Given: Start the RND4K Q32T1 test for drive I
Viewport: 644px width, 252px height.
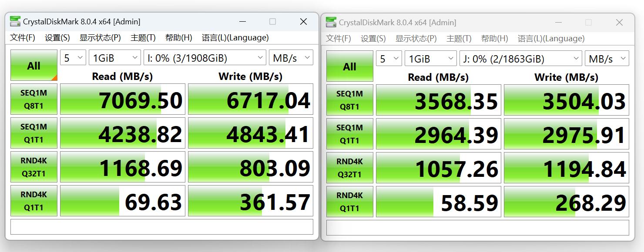Looking at the screenshot, I should tap(34, 167).
